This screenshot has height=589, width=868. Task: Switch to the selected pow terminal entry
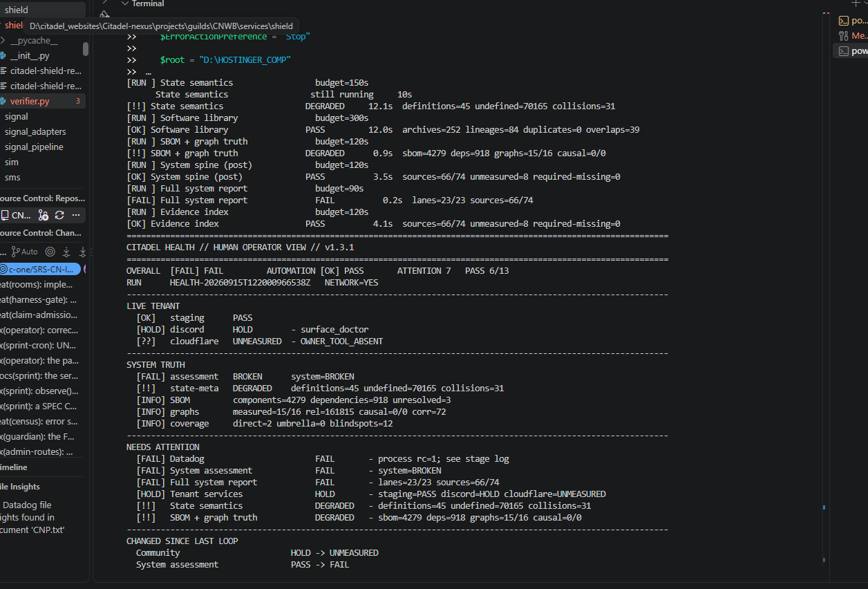coord(851,50)
